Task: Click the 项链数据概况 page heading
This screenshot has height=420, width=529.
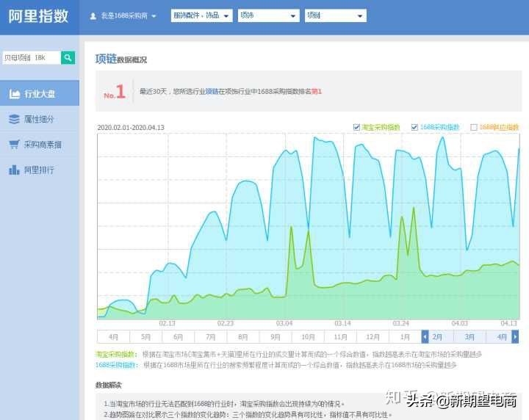Action: coord(121,59)
